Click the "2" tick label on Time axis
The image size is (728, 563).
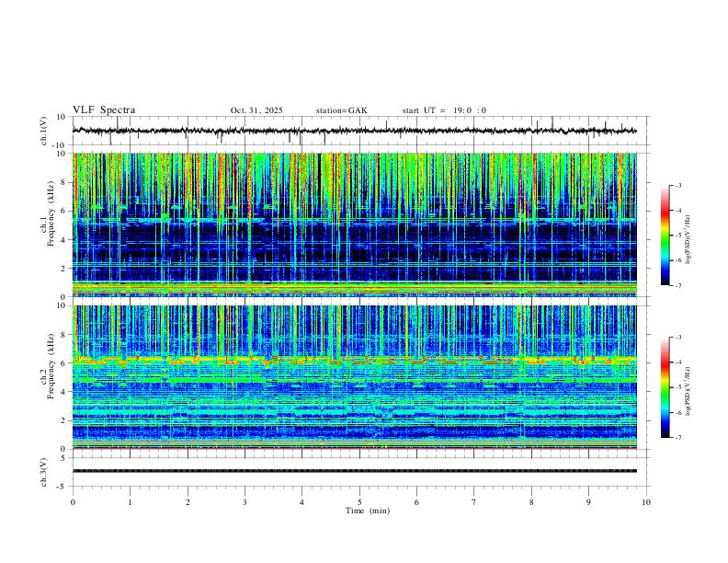pyautogui.click(x=188, y=502)
